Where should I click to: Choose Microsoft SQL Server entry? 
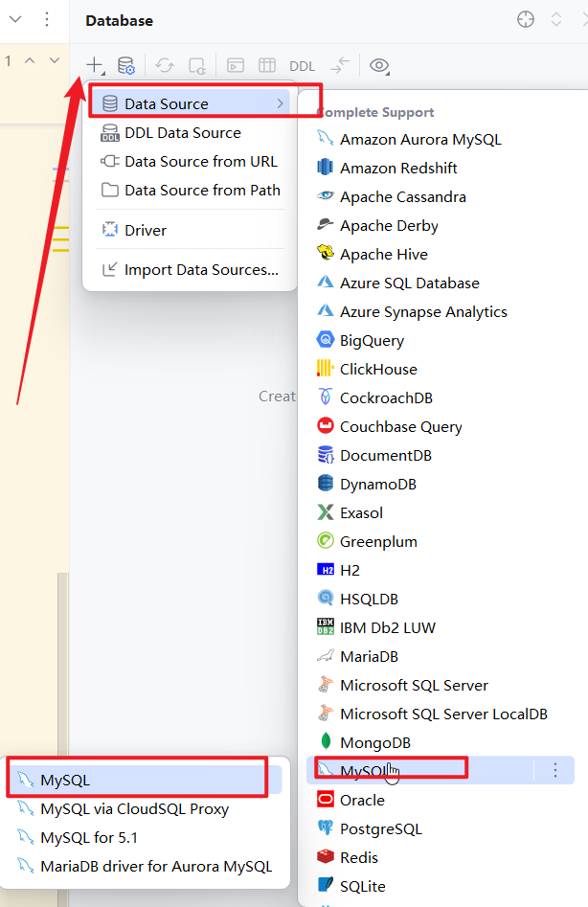pyautogui.click(x=441, y=686)
